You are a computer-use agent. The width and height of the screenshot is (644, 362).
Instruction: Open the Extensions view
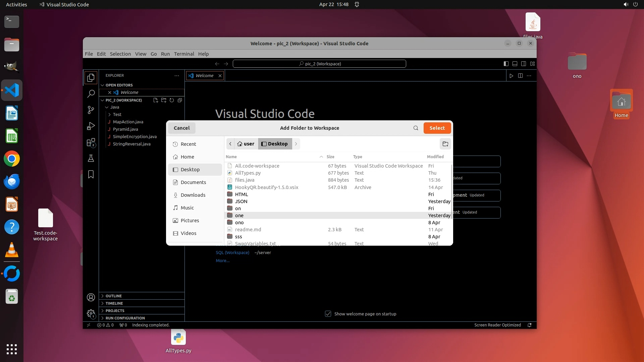pos(91,142)
